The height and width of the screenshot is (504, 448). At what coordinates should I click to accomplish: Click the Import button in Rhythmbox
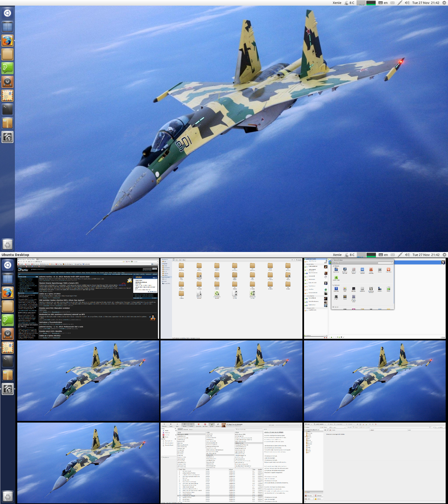click(x=191, y=430)
